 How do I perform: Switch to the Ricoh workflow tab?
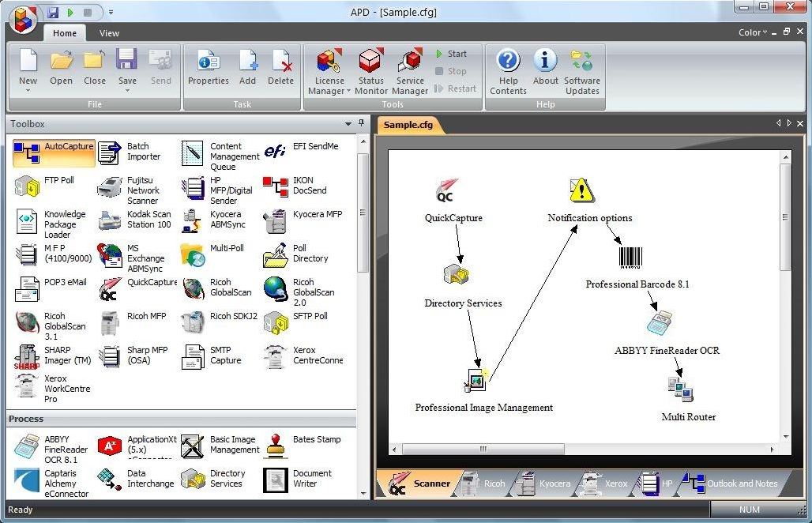click(483, 483)
